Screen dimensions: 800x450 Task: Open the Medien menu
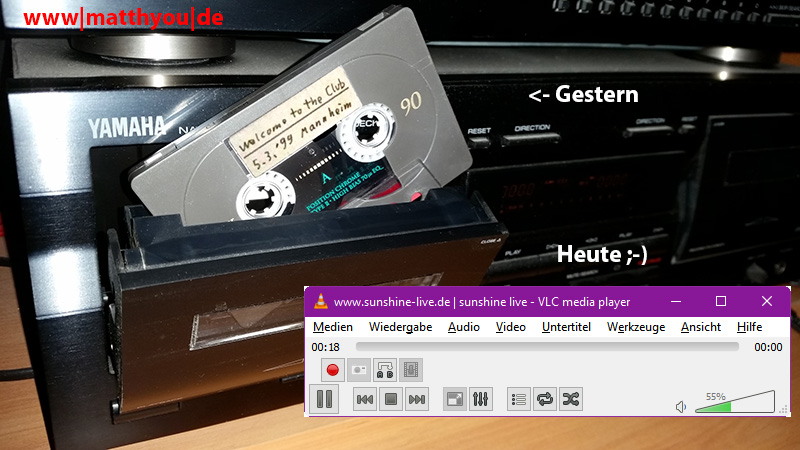click(x=332, y=327)
